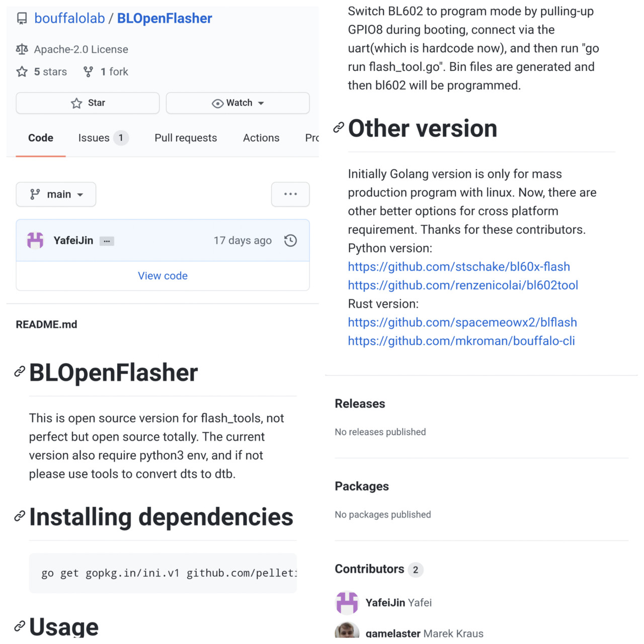Click anchor link icon beside BLOpenFlasher heading
644x644 pixels.
[20, 372]
